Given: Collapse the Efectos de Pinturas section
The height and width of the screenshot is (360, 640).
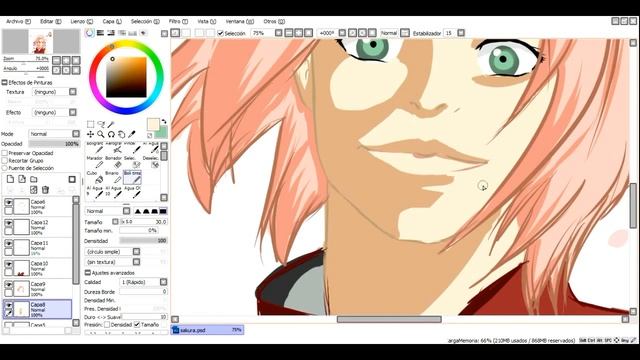Looking at the screenshot, I should pos(4,82).
